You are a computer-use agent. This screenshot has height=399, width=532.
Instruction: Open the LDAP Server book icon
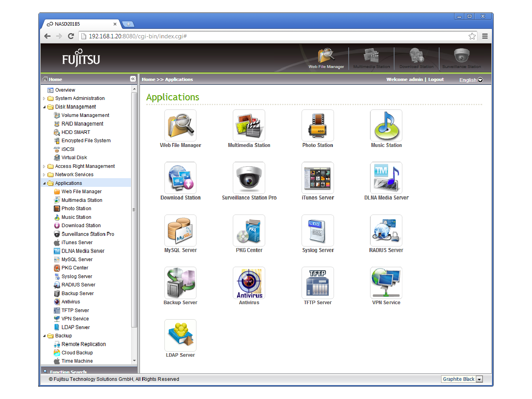(180, 335)
